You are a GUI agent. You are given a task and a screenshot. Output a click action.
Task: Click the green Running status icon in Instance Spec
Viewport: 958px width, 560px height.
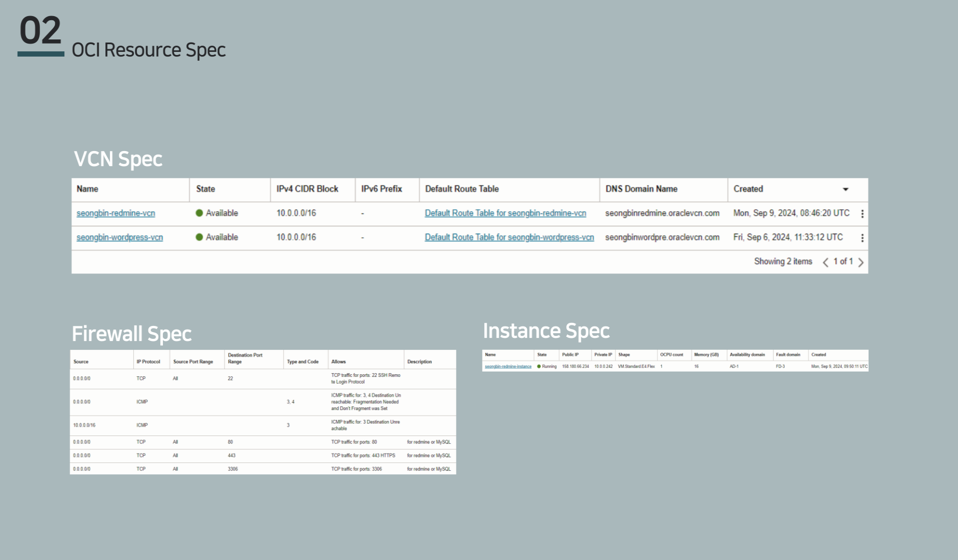tap(539, 366)
